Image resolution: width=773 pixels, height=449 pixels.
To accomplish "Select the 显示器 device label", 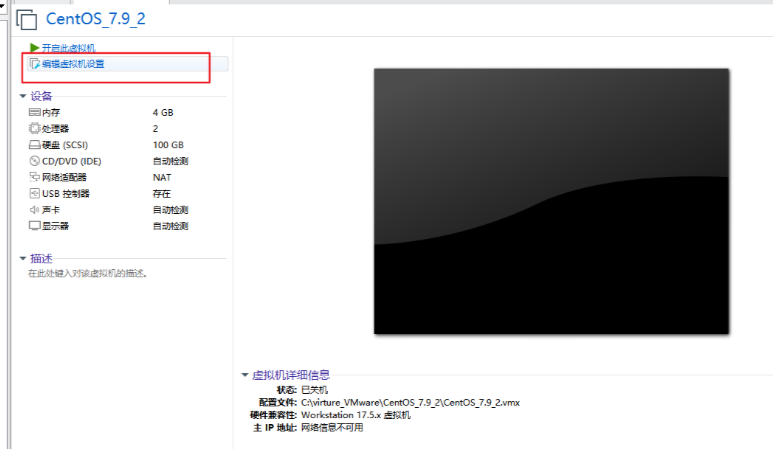I will (x=55, y=226).
